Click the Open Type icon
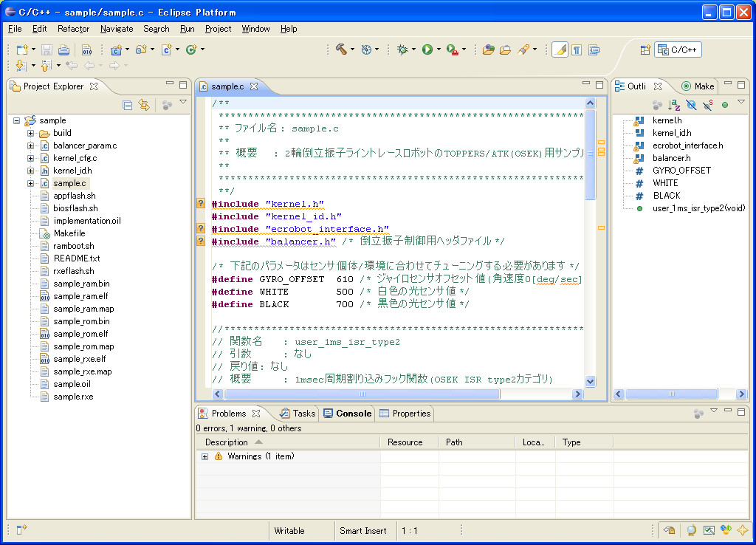This screenshot has width=756, height=545. (489, 49)
